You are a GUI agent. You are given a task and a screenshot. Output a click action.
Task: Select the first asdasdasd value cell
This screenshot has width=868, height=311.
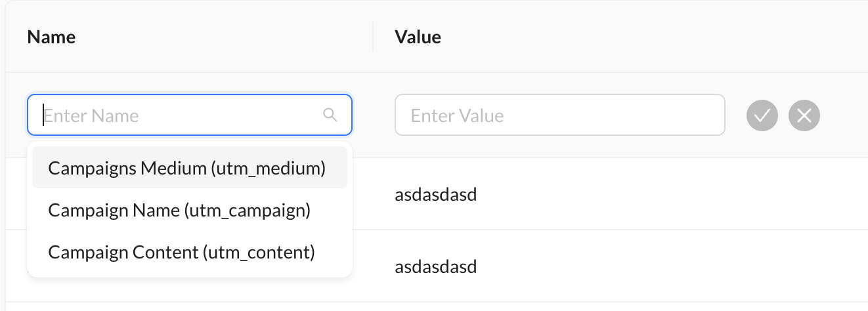pos(435,194)
